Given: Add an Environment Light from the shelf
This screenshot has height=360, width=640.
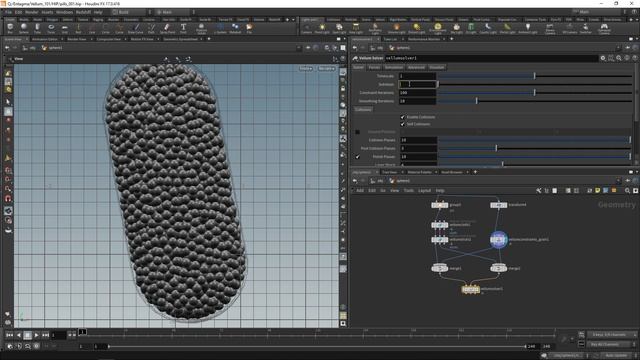Looking at the screenshot, I should [438, 28].
